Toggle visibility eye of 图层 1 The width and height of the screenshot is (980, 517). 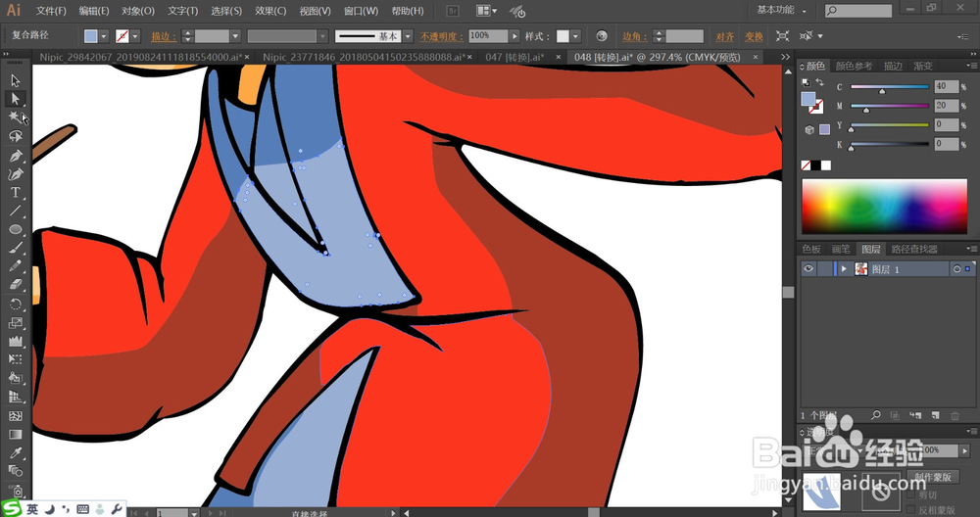(808, 269)
